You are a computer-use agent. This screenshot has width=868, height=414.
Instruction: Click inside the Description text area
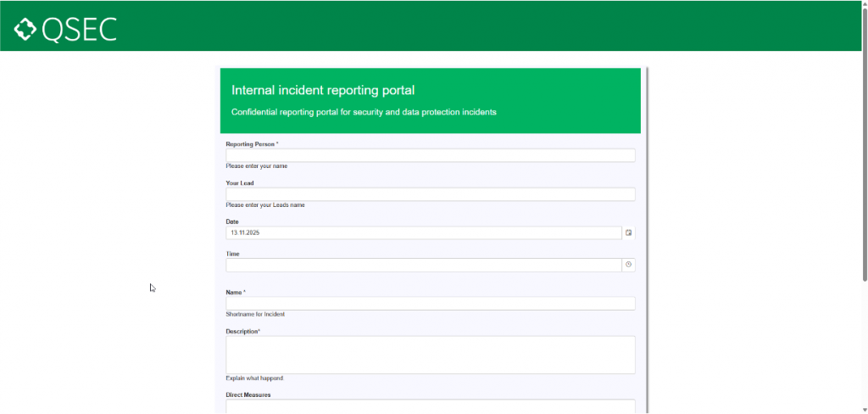430,355
